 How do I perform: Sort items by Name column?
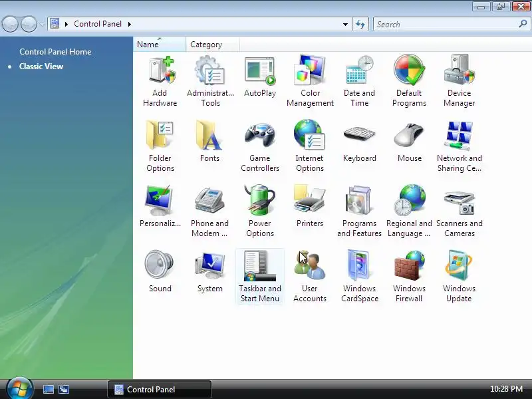click(160, 45)
